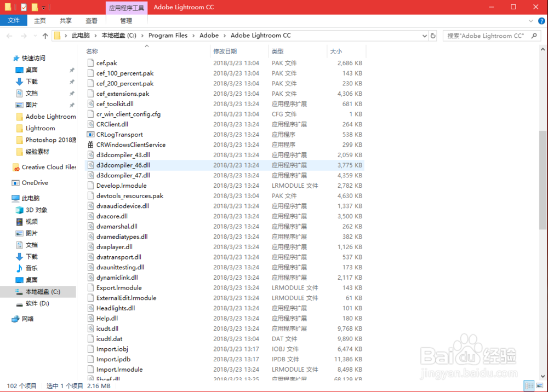The width and height of the screenshot is (548, 392).
Task: Sort by the 类型 column header
Action: [x=277, y=51]
